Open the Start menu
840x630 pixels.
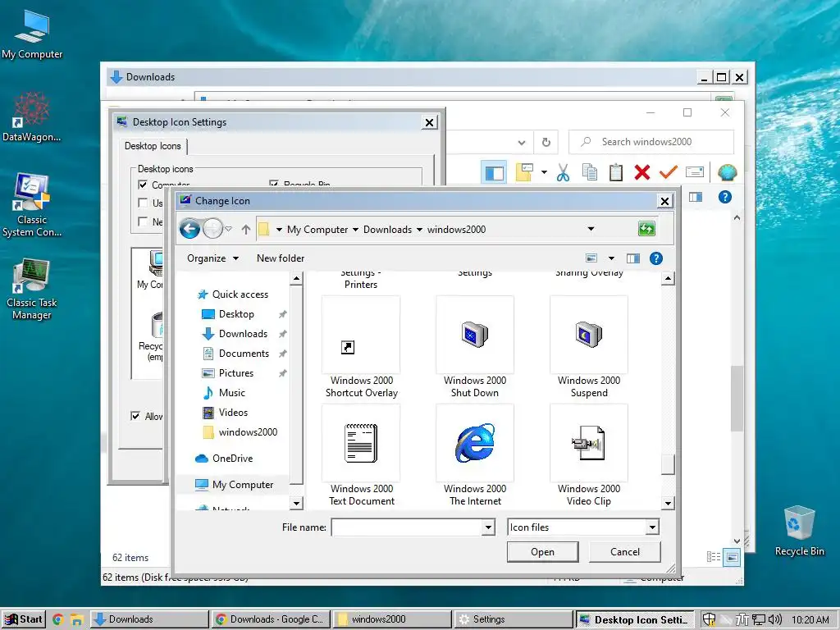[x=23, y=619]
